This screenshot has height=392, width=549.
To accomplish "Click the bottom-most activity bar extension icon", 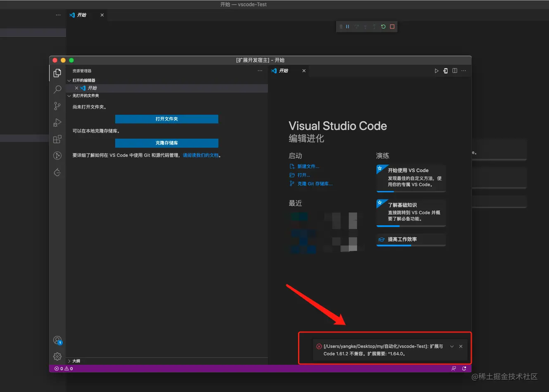I will coord(57,172).
